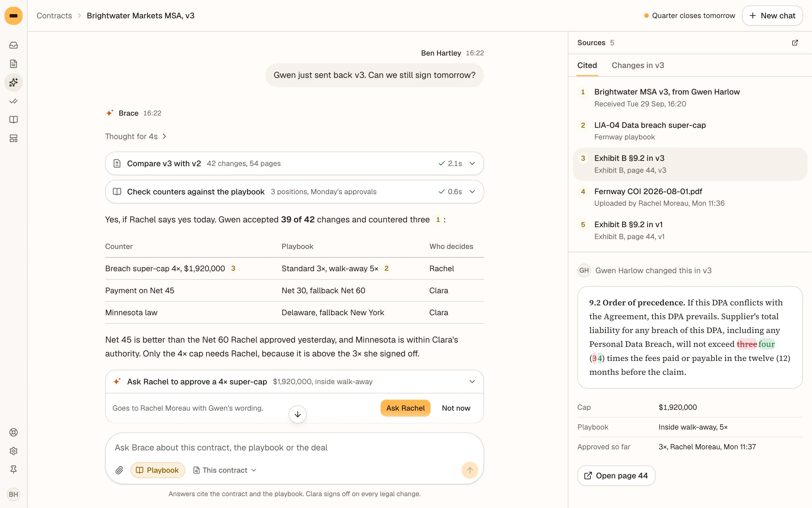Select source Exhibit B §9.2 in v3
This screenshot has width=812, height=508.
690,164
